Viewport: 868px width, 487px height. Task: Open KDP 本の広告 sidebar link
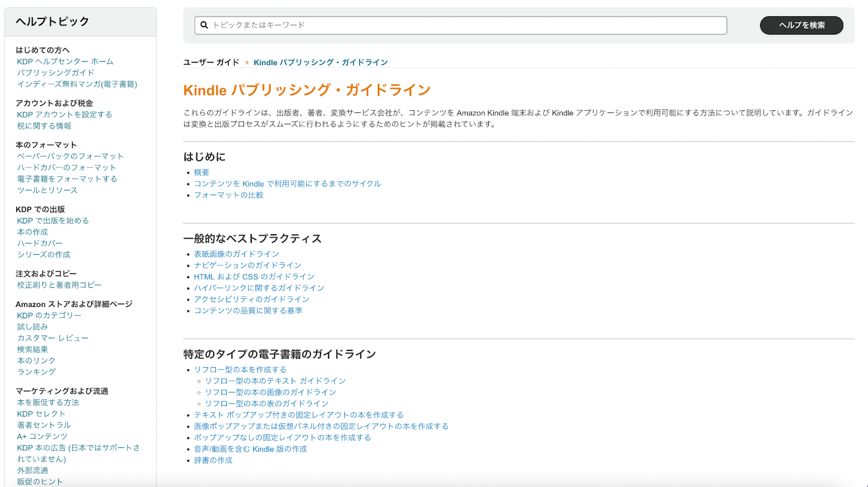[79, 453]
